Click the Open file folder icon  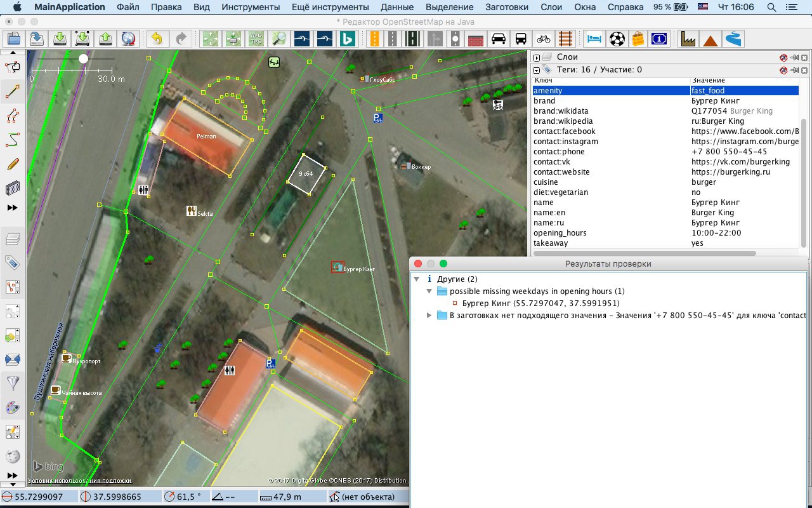pyautogui.click(x=13, y=39)
